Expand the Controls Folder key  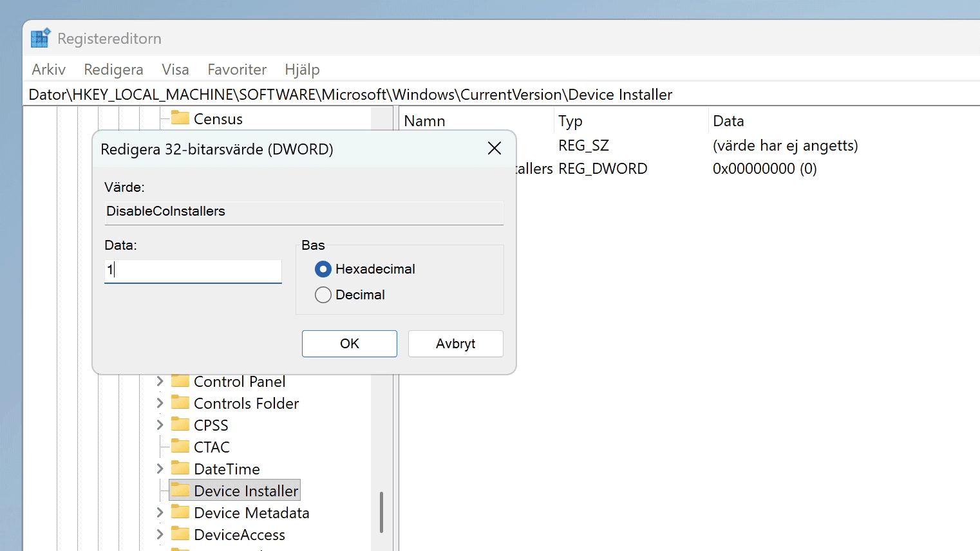[x=160, y=404]
